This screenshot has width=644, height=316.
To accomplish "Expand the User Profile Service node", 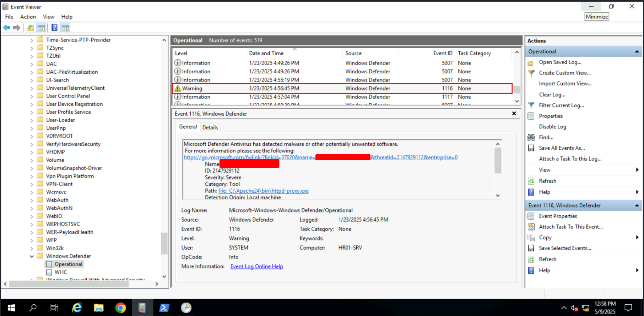I will (32, 112).
